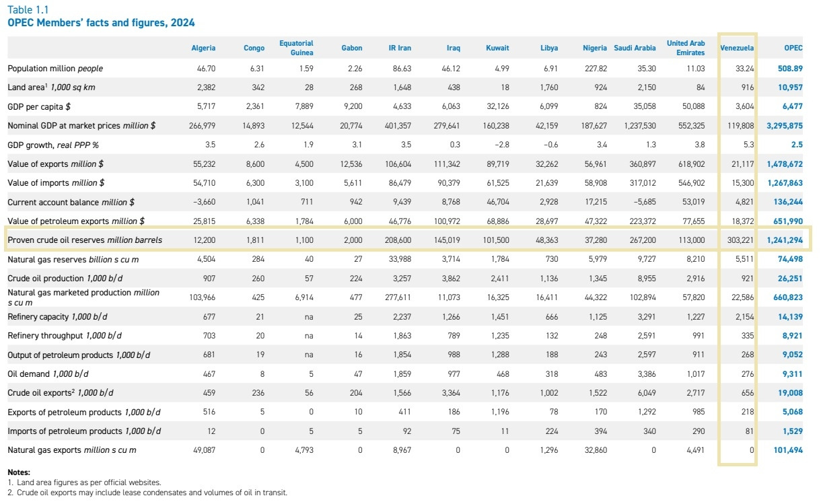The width and height of the screenshot is (821, 504).
Task: Click the Oil demand row label
Action: (48, 373)
